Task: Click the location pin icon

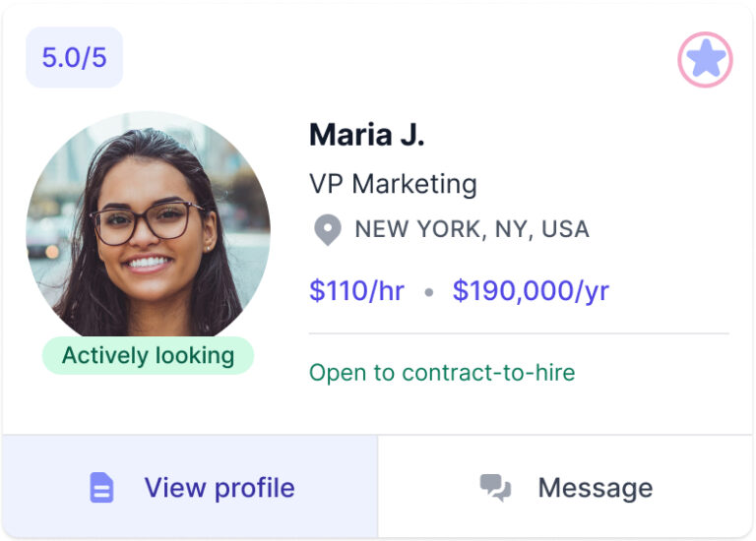Action: (x=327, y=230)
